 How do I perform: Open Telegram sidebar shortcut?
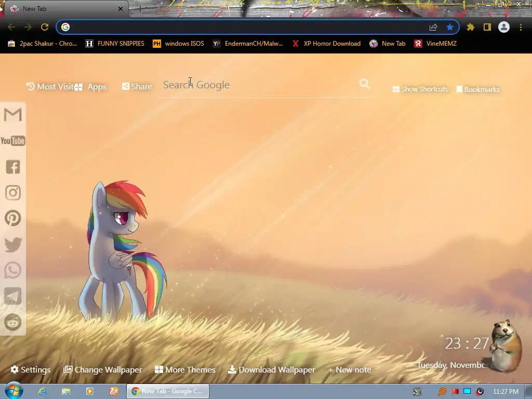pyautogui.click(x=13, y=296)
